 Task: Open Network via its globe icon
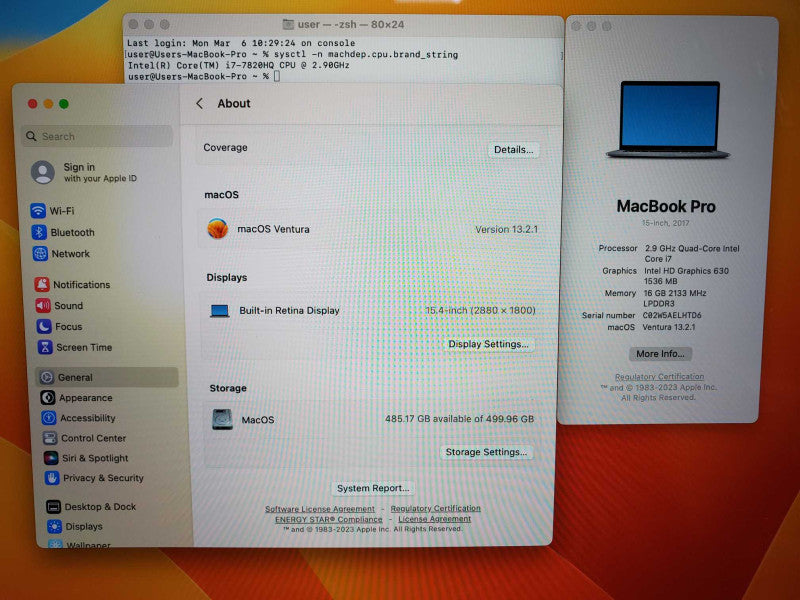40,253
